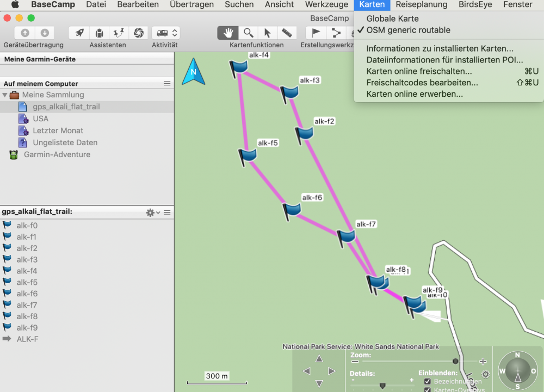Viewport: 544px width, 392px height.
Task: Toggle the Bezeichnungen checkbox
Action: [428, 381]
